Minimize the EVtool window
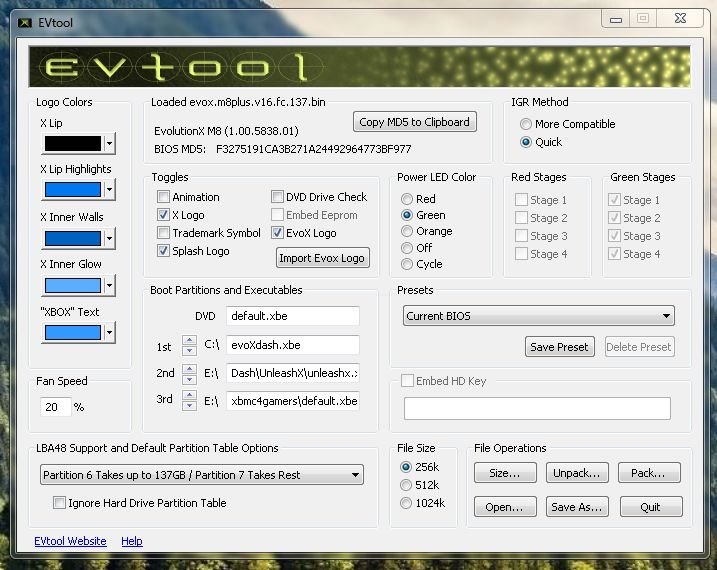Image resolution: width=717 pixels, height=570 pixels. click(x=616, y=19)
